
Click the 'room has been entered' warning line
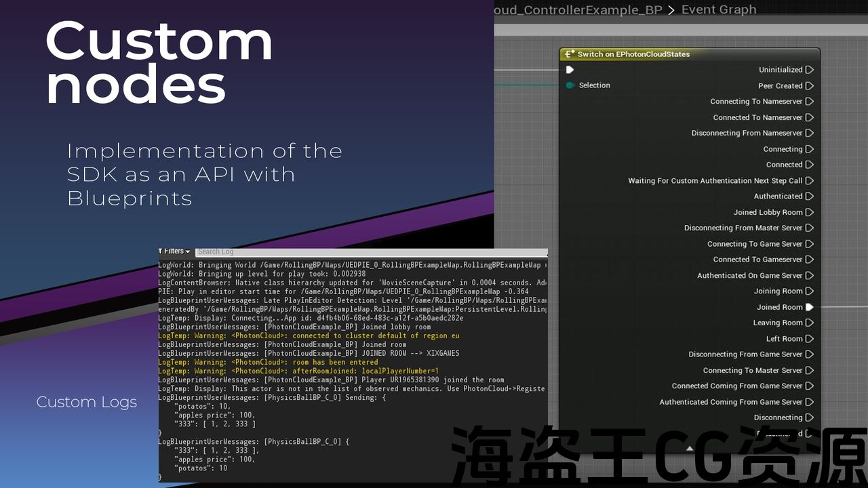[x=268, y=362]
